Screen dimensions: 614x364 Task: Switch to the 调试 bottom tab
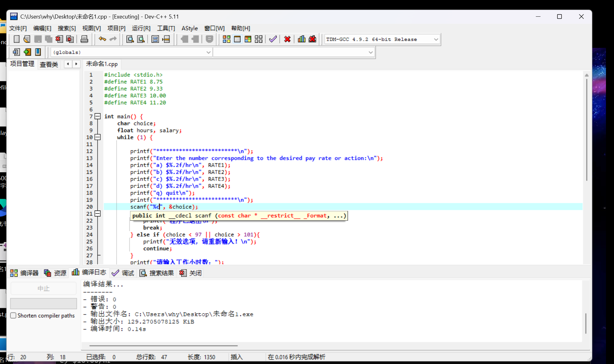pos(123,273)
